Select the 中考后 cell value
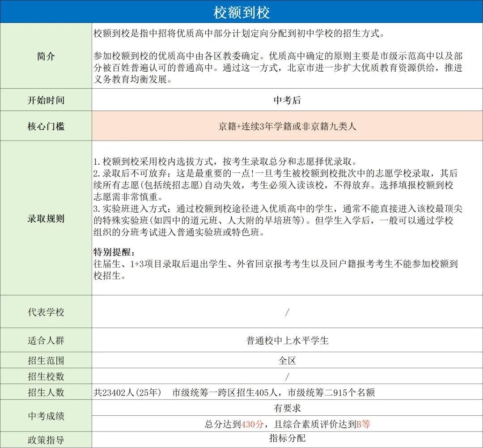This screenshot has width=483, height=448. coord(287,100)
